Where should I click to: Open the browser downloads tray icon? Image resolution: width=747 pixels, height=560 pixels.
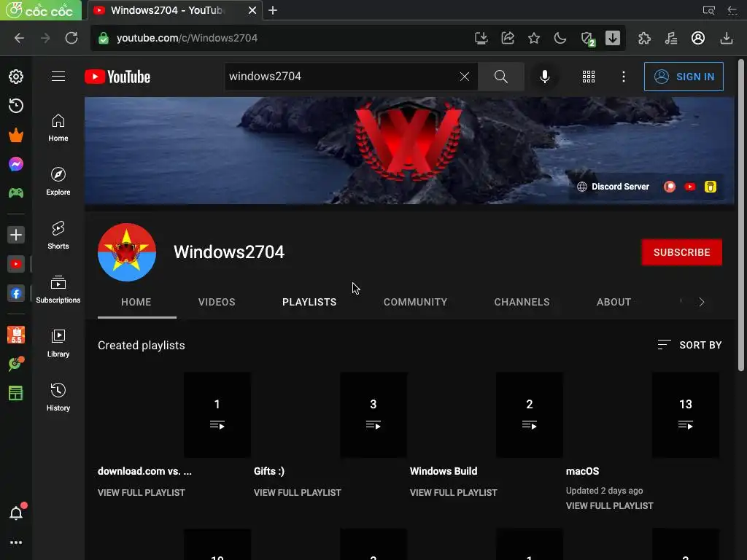coord(726,38)
